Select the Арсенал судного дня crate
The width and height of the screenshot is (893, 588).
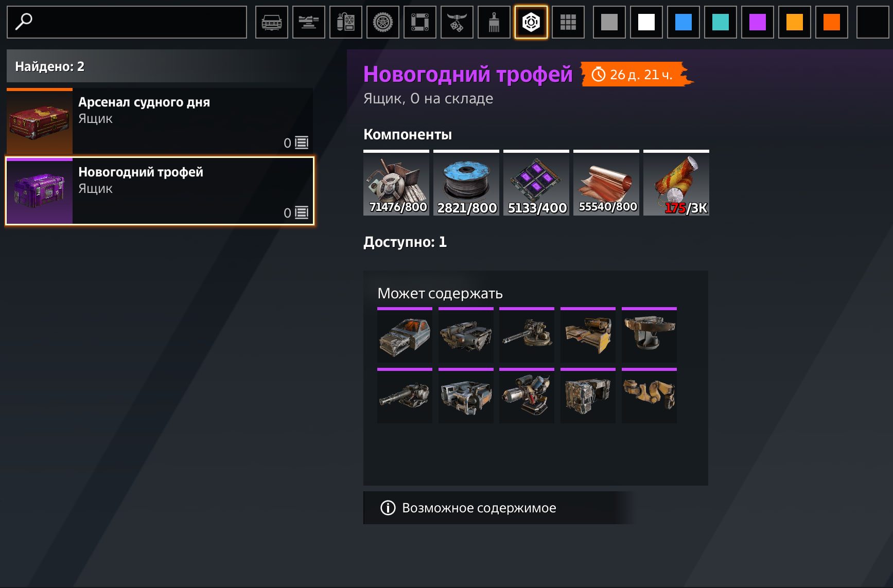[160, 121]
